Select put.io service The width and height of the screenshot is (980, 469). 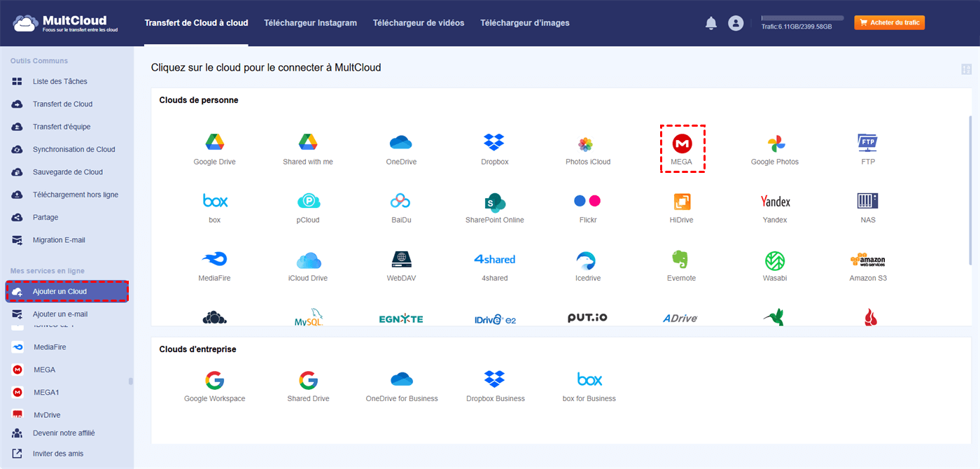pyautogui.click(x=588, y=318)
